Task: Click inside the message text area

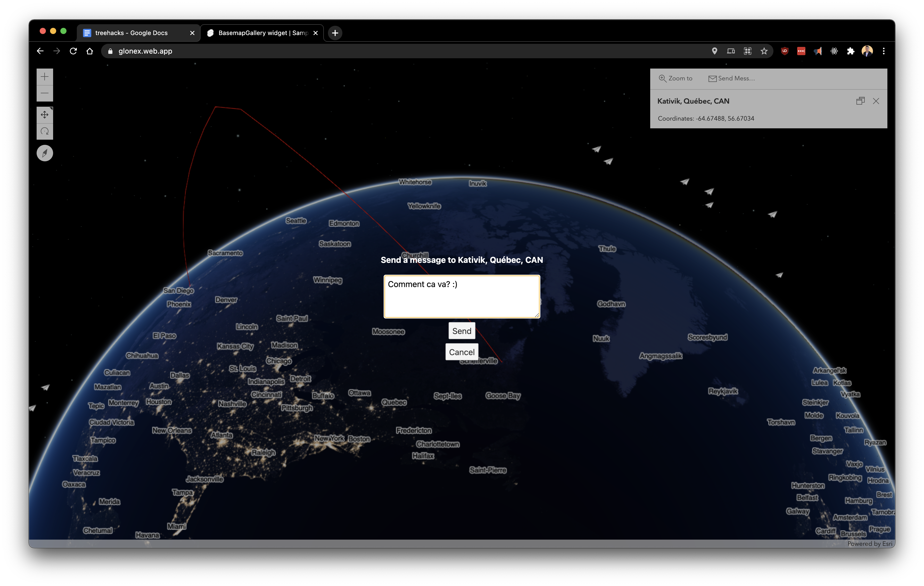Action: (462, 296)
